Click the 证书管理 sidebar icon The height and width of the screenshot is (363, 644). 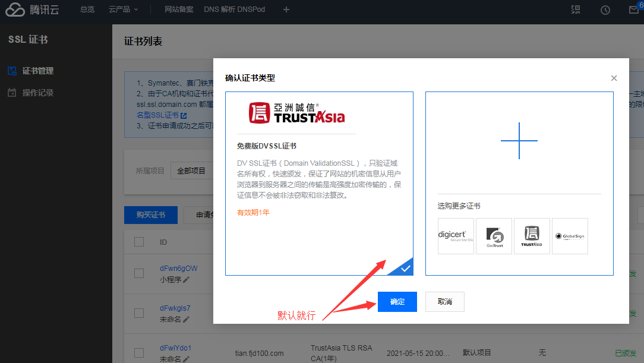click(12, 71)
